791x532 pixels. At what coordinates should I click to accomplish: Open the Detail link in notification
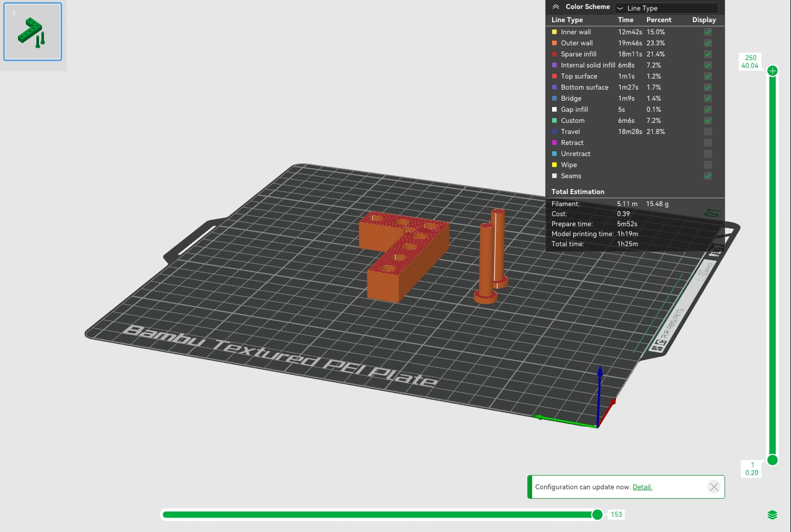point(642,487)
